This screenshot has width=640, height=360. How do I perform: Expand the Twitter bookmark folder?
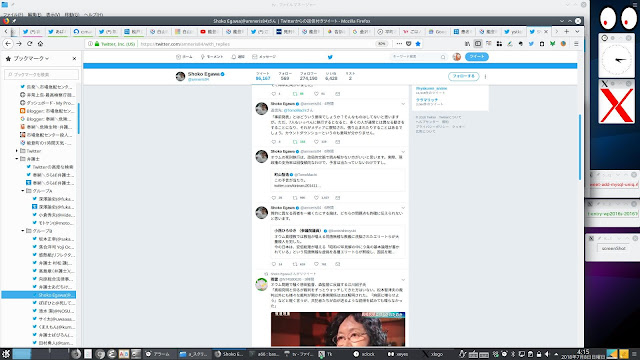[17, 151]
